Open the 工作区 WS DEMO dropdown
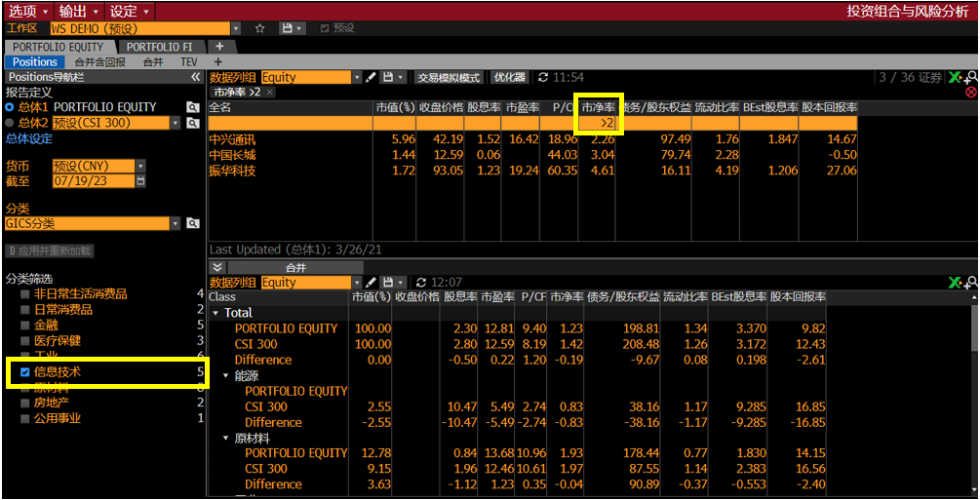This screenshot has width=980, height=500. coord(235,28)
